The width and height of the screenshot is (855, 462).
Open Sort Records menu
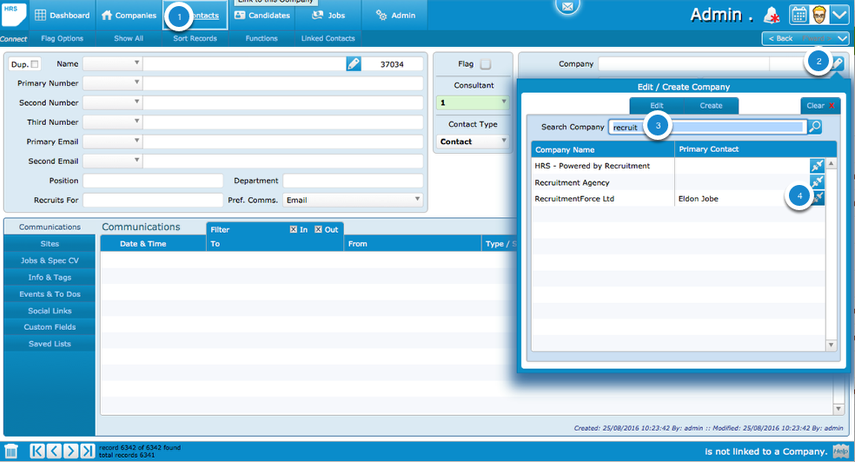(x=195, y=38)
